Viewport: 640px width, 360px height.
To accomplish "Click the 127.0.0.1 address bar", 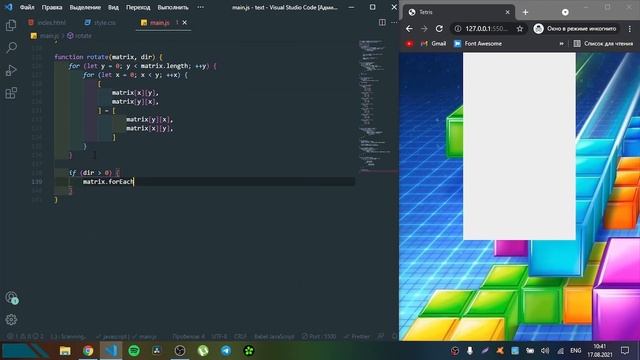I will (x=487, y=29).
